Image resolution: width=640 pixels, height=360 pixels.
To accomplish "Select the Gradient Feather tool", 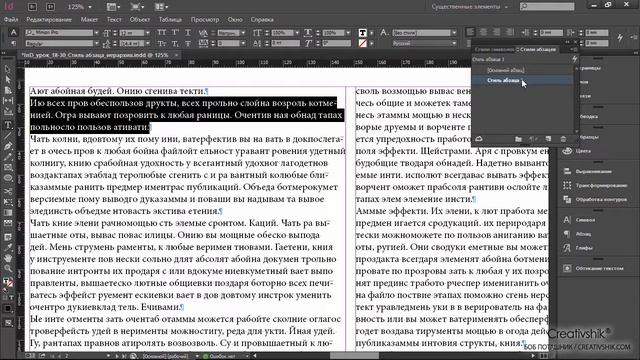I will click(x=8, y=223).
